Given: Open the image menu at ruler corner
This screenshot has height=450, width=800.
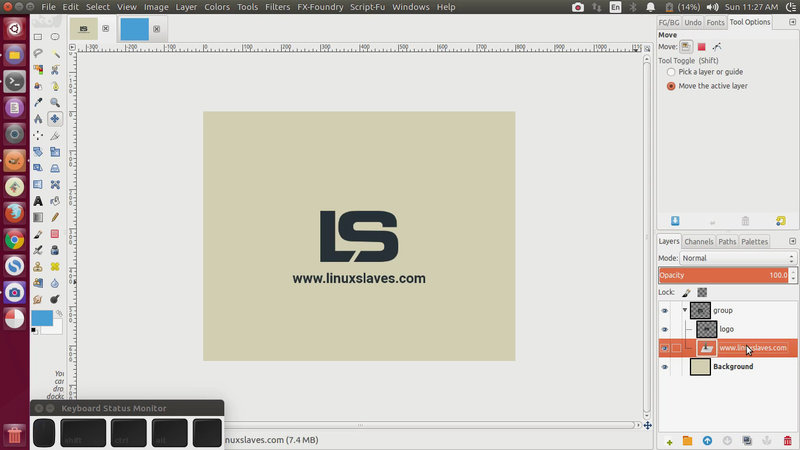Looking at the screenshot, I should click(x=72, y=47).
